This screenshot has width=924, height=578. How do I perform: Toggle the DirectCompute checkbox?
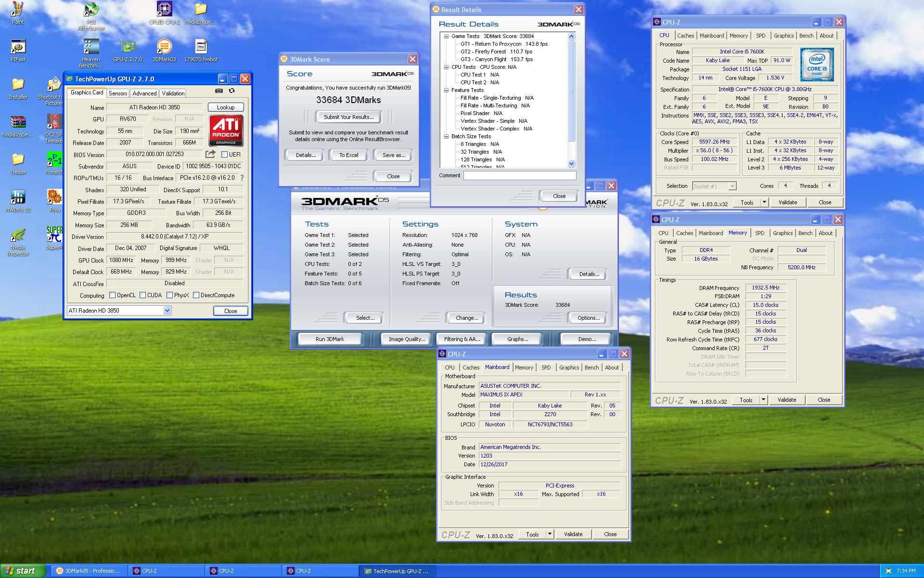pyautogui.click(x=196, y=295)
